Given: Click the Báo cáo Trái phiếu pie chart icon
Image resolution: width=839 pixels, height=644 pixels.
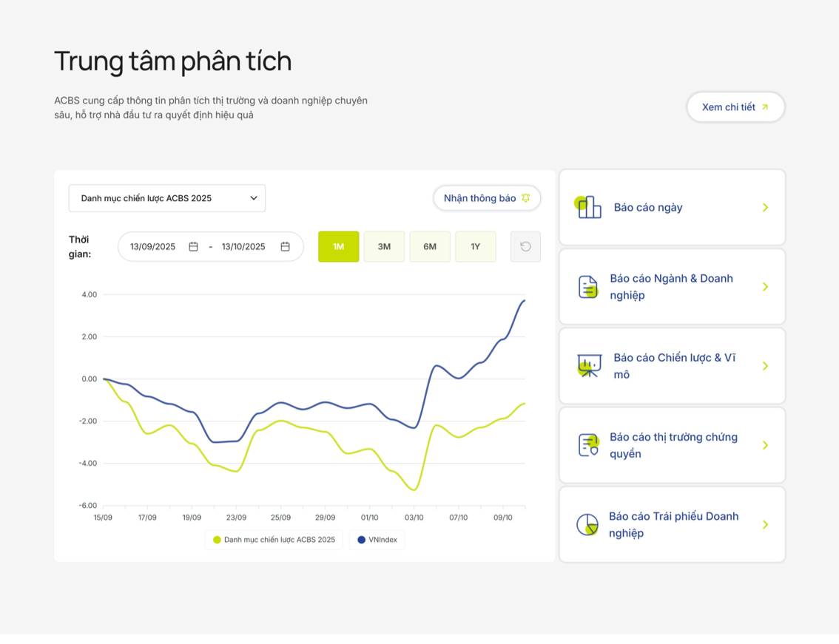Looking at the screenshot, I should pyautogui.click(x=587, y=524).
